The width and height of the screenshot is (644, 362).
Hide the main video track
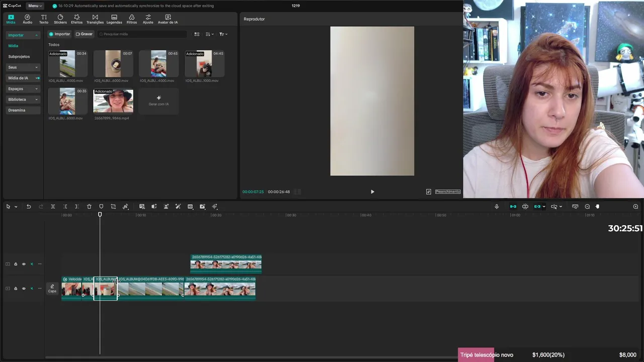(23, 289)
